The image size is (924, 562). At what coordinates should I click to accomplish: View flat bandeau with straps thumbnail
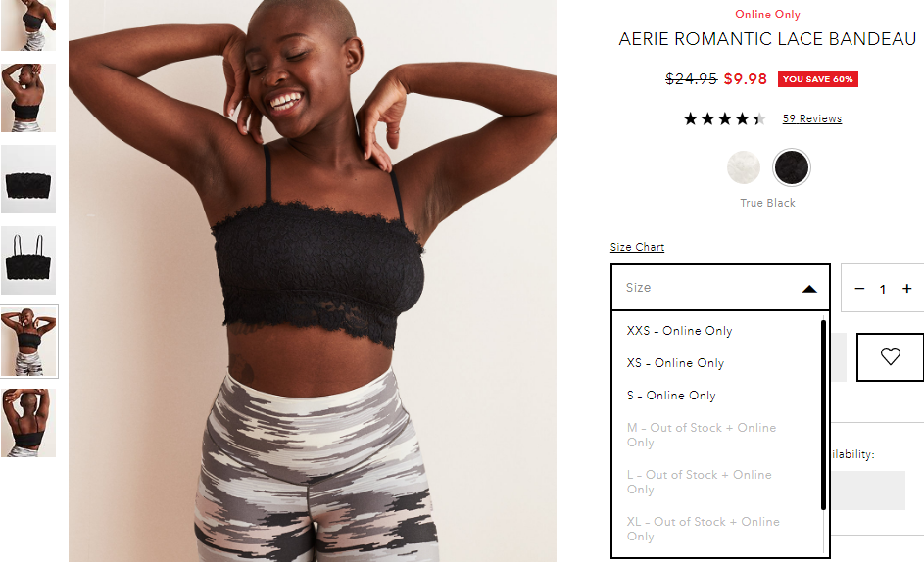click(x=28, y=260)
